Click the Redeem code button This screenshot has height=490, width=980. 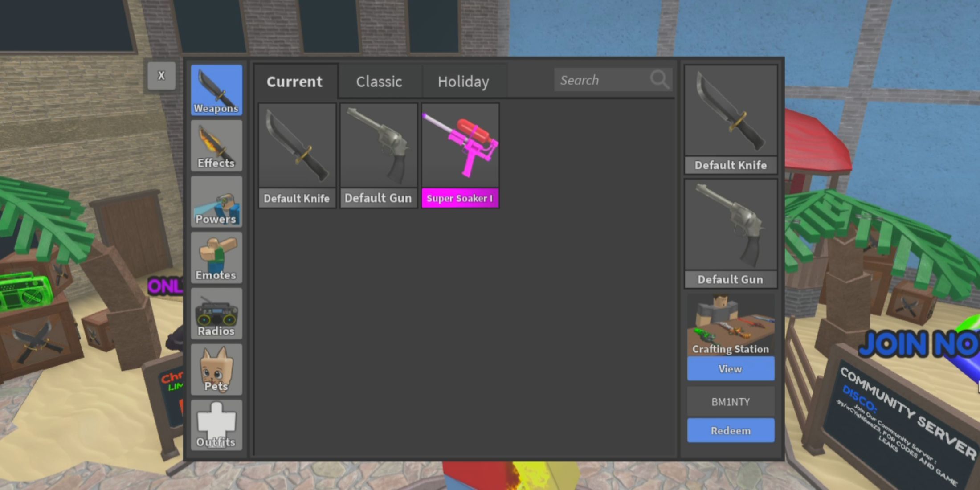730,430
